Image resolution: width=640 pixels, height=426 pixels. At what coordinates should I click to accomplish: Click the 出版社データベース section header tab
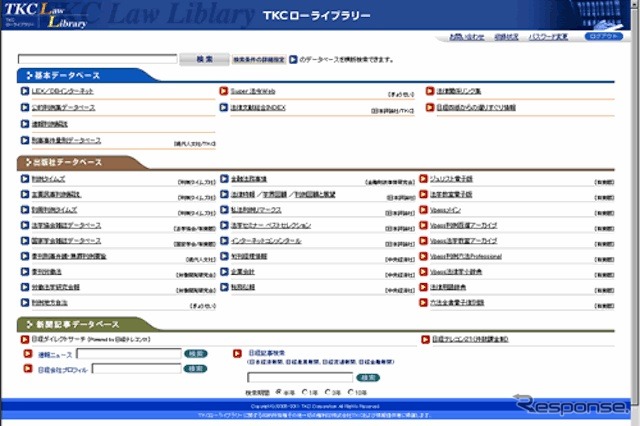point(82,162)
